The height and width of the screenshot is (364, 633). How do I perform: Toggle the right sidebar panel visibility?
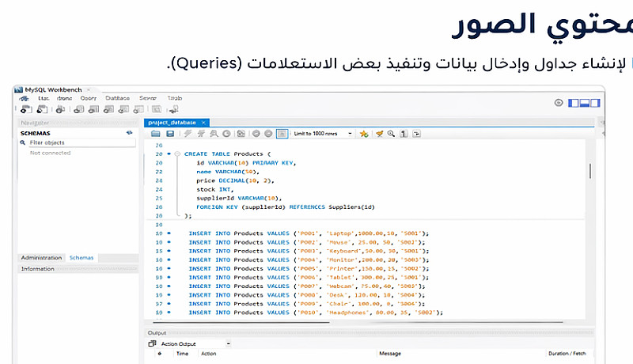click(595, 103)
